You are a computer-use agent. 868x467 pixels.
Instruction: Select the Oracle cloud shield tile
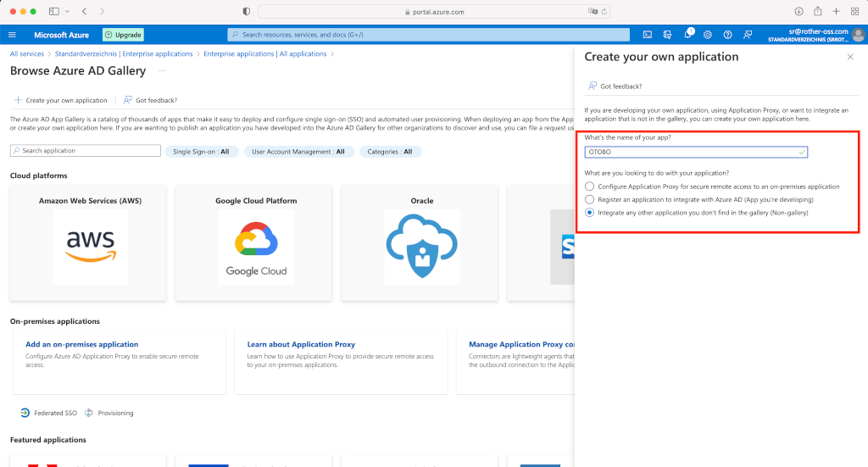[x=422, y=247]
